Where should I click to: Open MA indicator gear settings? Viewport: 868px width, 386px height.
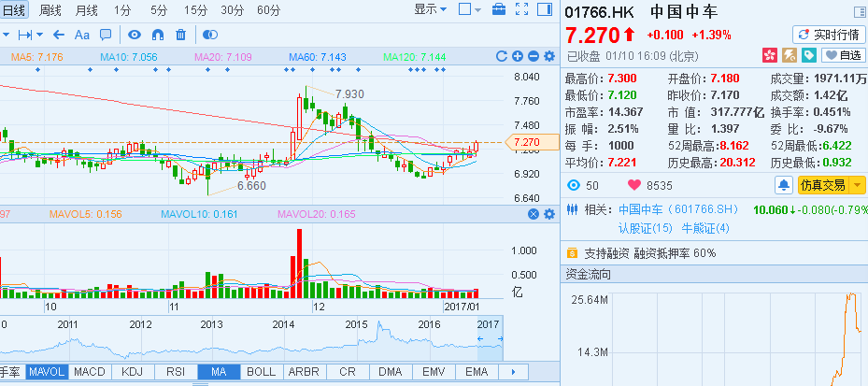(x=549, y=56)
